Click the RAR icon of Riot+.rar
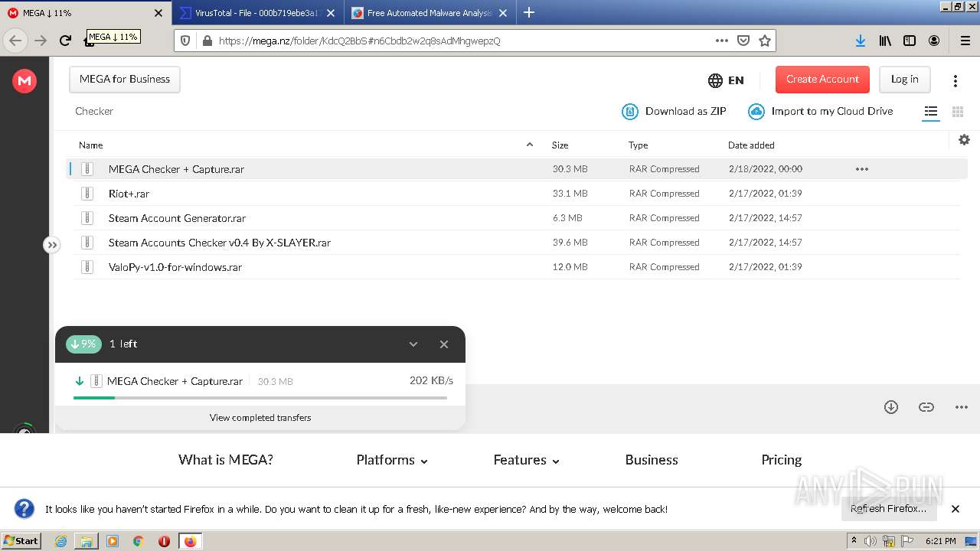 (x=87, y=194)
